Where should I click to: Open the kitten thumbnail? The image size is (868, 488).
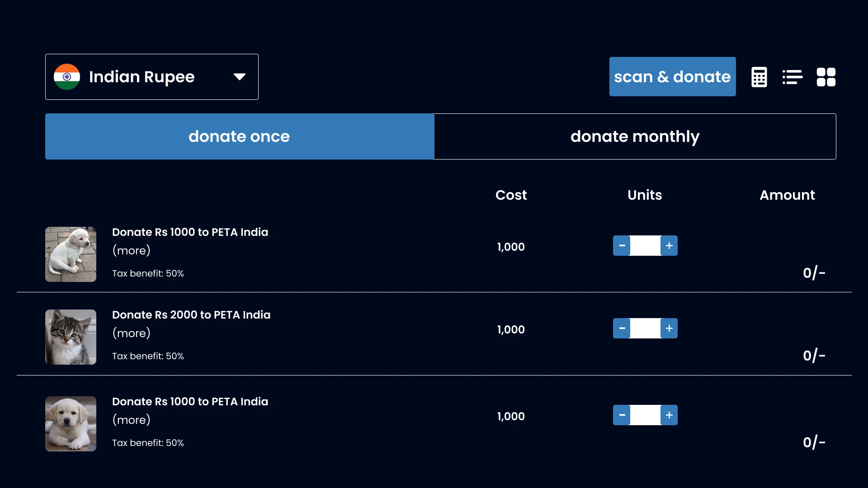[x=71, y=337]
